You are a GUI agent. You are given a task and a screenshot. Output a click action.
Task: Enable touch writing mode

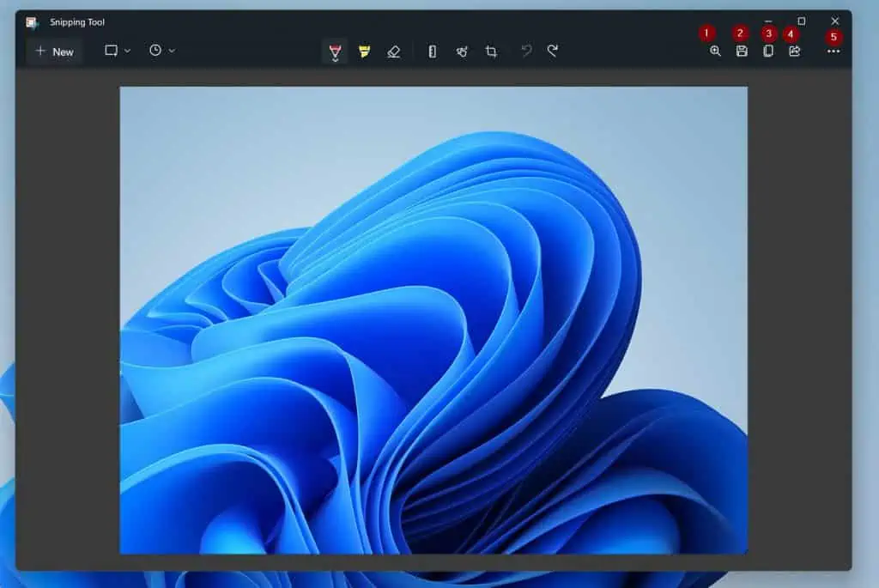coord(462,52)
